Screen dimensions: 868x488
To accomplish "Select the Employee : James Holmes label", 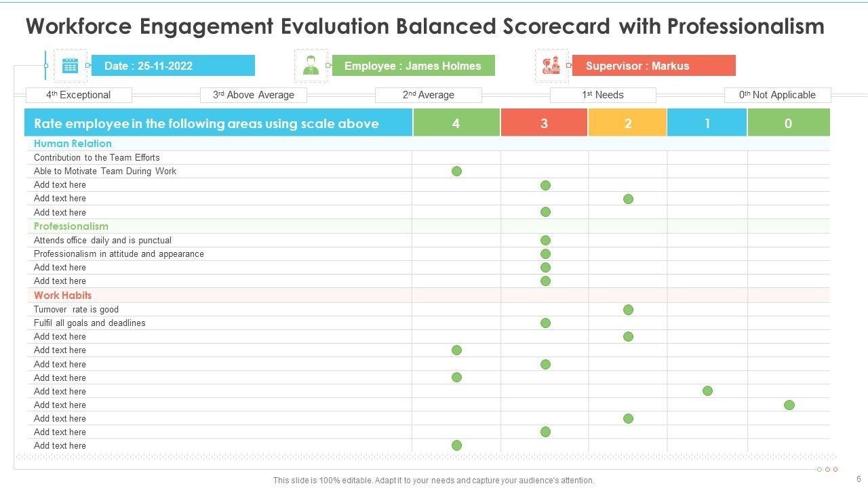I will 413,66.
